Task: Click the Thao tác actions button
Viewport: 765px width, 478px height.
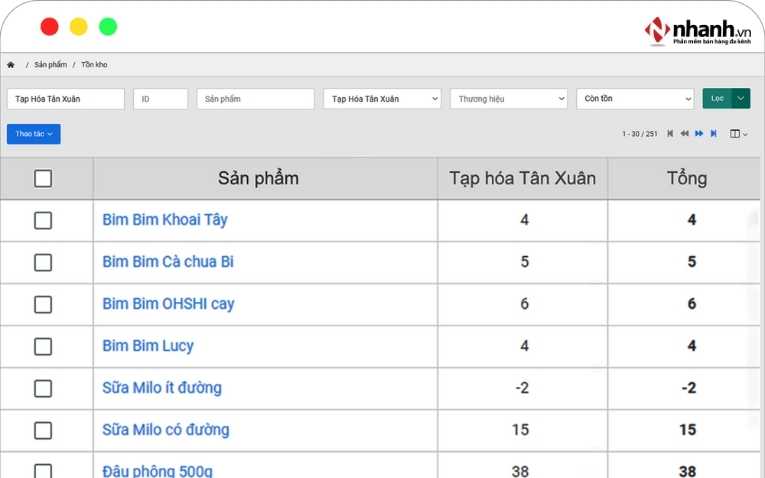Action: pyautogui.click(x=33, y=134)
